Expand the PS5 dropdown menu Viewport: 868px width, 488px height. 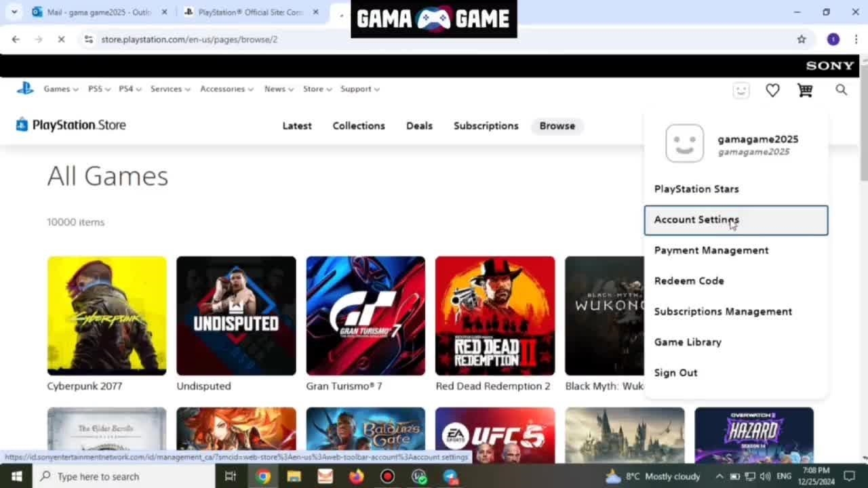point(99,89)
